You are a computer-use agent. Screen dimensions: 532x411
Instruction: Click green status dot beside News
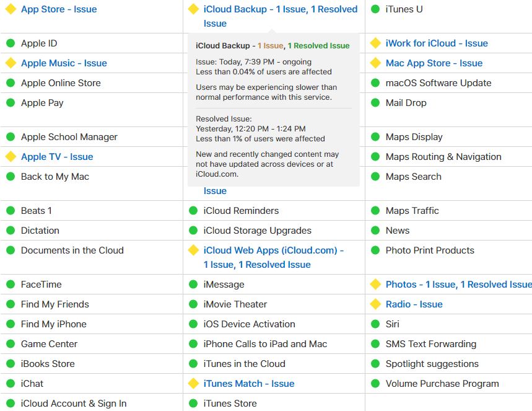click(375, 231)
